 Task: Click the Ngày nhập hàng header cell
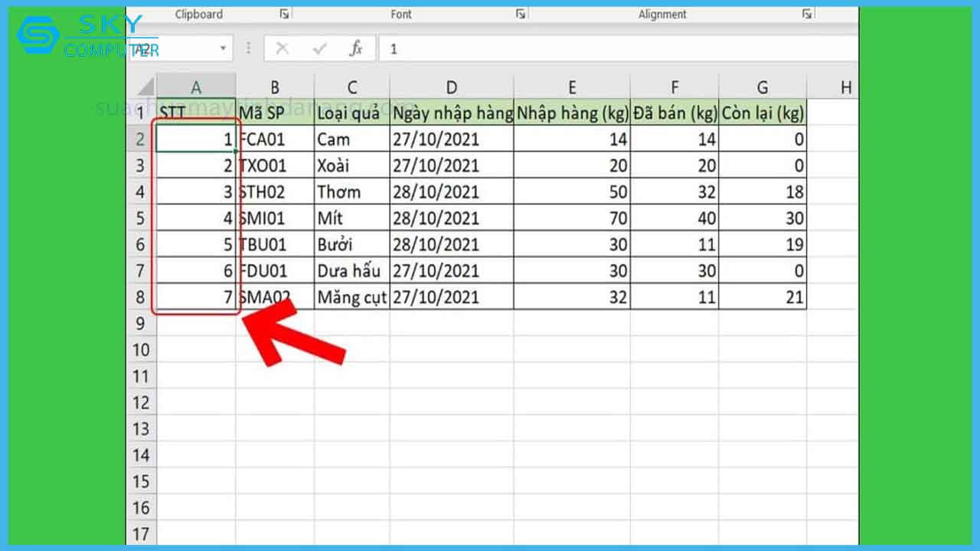[452, 113]
